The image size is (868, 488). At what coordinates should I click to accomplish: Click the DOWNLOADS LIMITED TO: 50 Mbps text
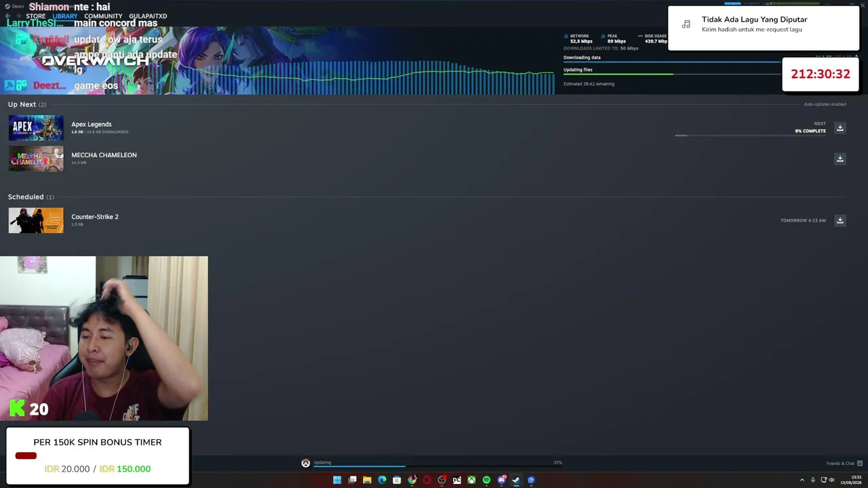coord(601,48)
